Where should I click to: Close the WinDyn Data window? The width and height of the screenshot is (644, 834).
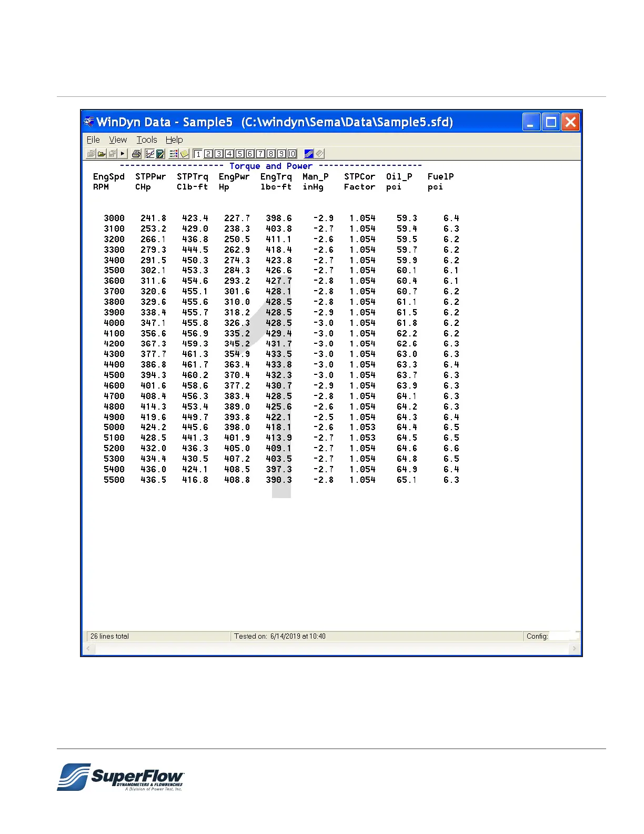click(570, 122)
